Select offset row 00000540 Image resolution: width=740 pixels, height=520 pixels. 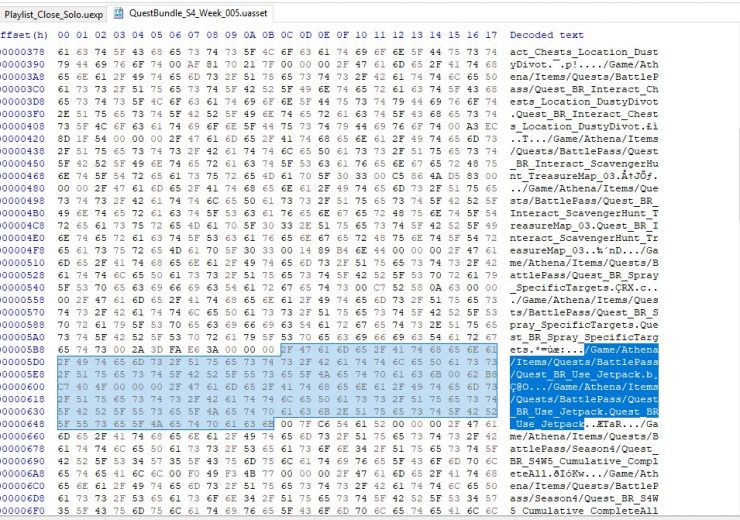click(x=23, y=287)
